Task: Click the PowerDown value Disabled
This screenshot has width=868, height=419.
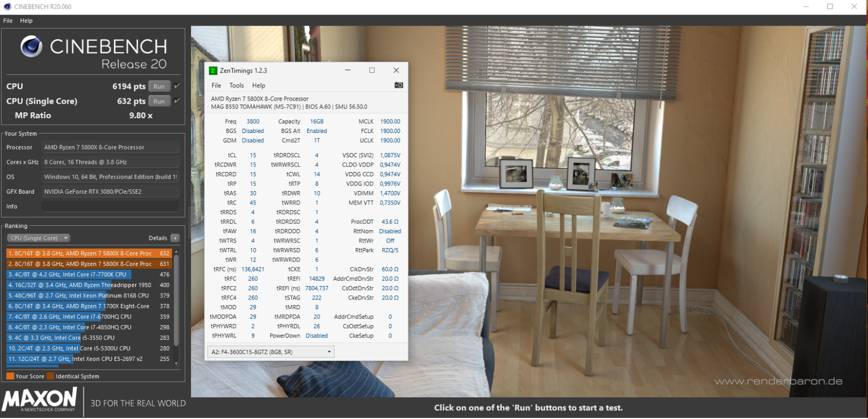Action: 317,336
